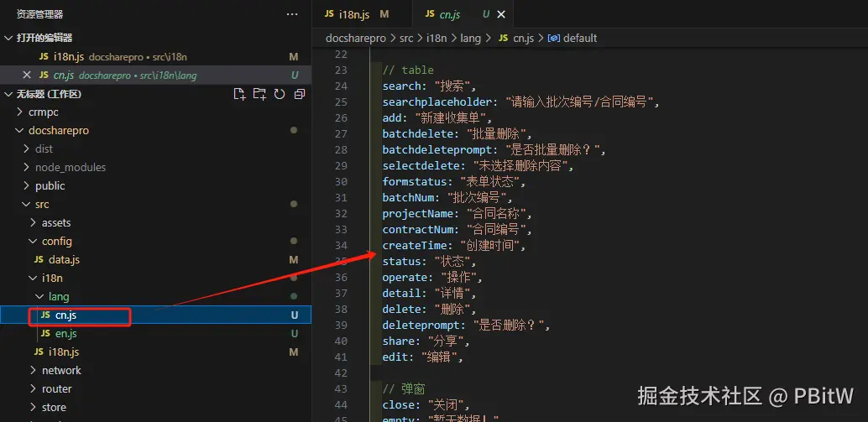Image resolution: width=868 pixels, height=422 pixels.
Task: Click the JS icon of en.js
Action: click(45, 334)
